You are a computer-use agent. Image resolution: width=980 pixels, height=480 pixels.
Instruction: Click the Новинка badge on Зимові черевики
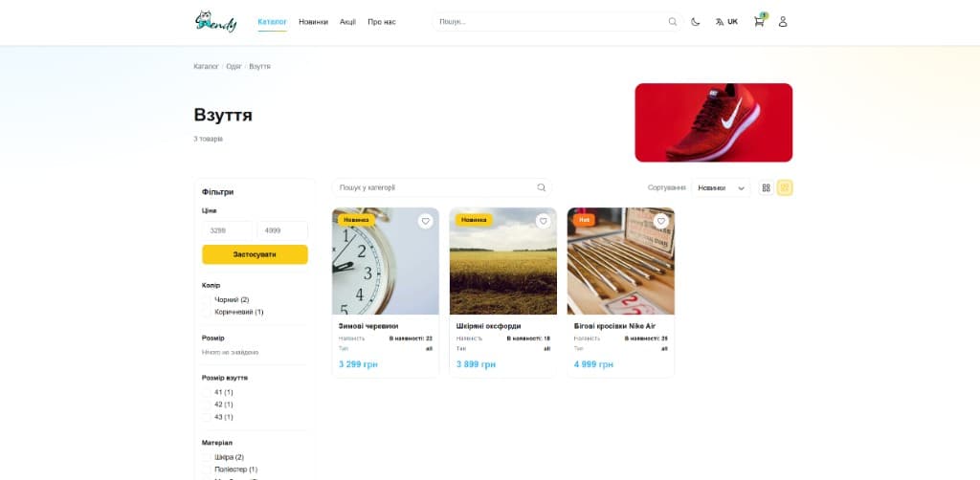pyautogui.click(x=356, y=220)
